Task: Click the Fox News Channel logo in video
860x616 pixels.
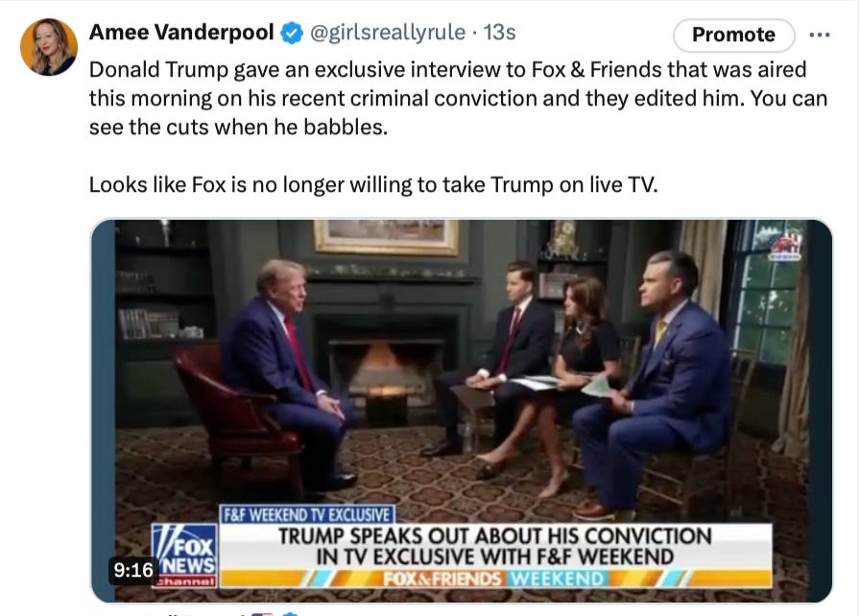Action: pos(184,556)
